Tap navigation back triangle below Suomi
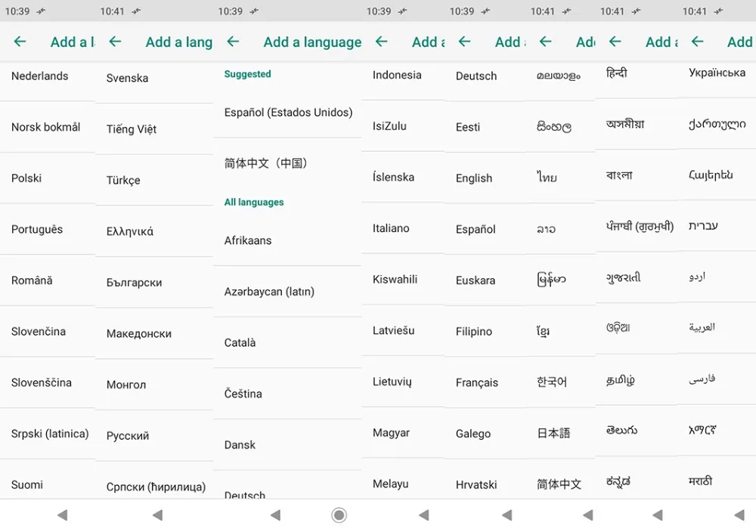The image size is (756, 532). pos(62,515)
